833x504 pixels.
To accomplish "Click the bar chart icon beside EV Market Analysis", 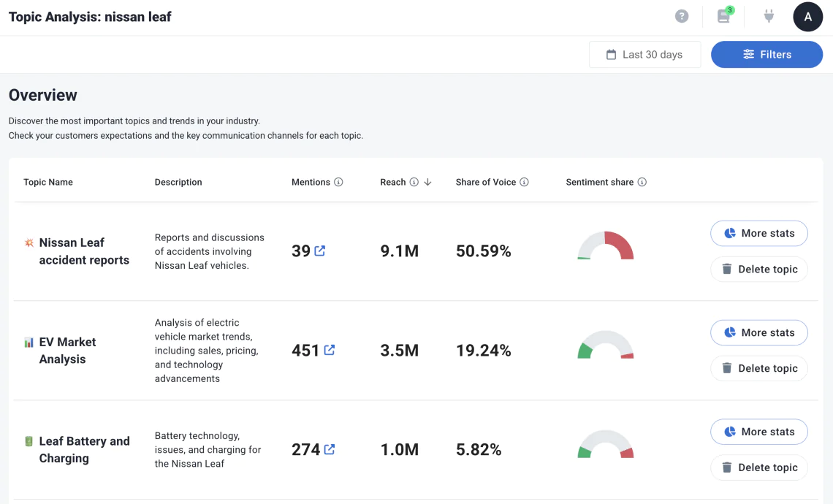I will pyautogui.click(x=29, y=343).
